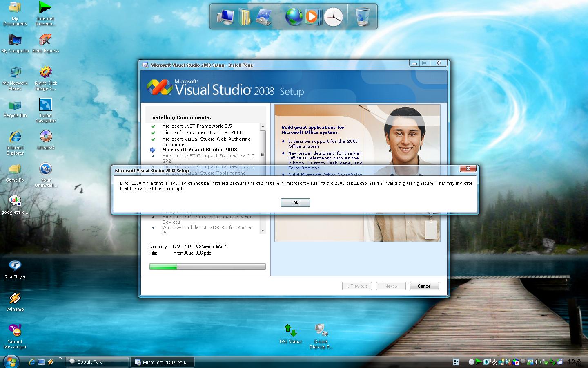The height and width of the screenshot is (368, 588).
Task: Open Internet Explorer from Quick Launch
Action: pos(32,362)
